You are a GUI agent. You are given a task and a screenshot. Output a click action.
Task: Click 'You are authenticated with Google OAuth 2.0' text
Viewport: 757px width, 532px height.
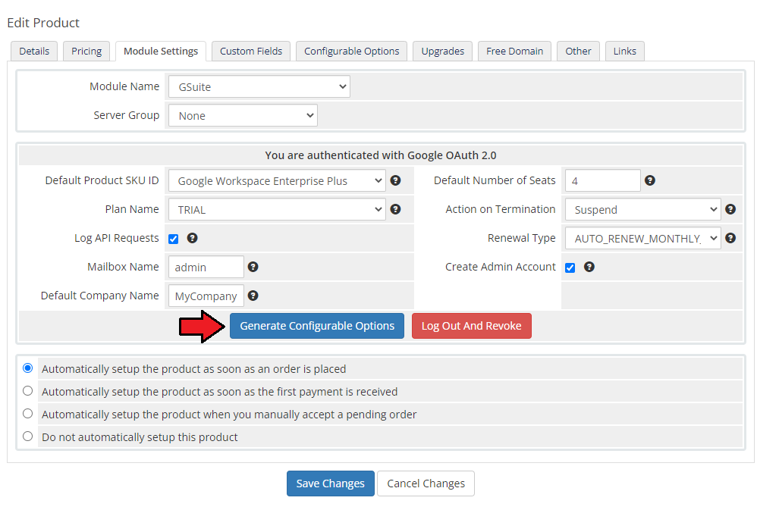pos(381,155)
